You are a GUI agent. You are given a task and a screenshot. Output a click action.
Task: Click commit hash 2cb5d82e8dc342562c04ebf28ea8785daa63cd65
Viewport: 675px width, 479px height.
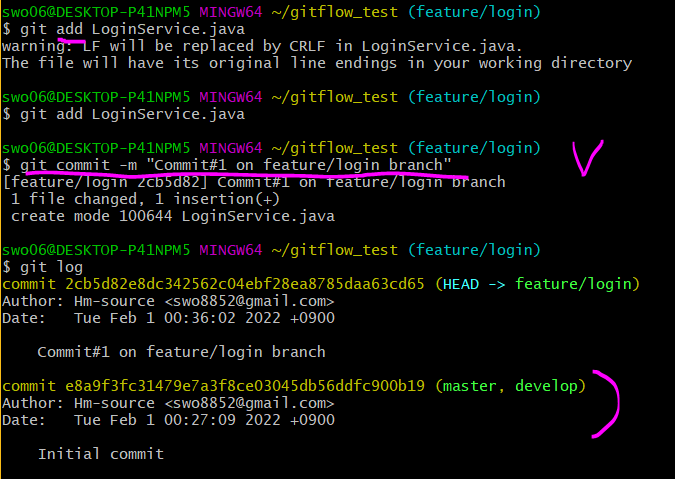pos(245,284)
